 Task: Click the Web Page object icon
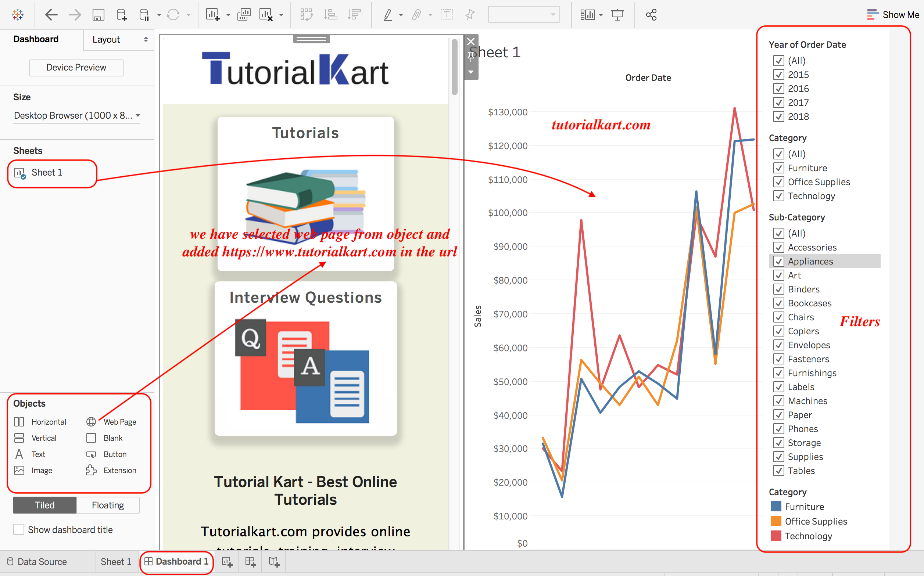point(91,422)
